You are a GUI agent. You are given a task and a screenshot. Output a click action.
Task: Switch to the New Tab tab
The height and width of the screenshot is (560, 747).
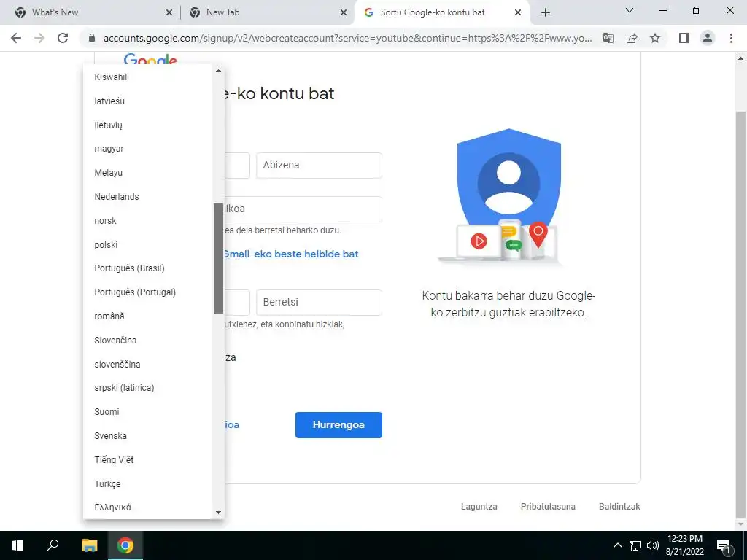point(267,13)
